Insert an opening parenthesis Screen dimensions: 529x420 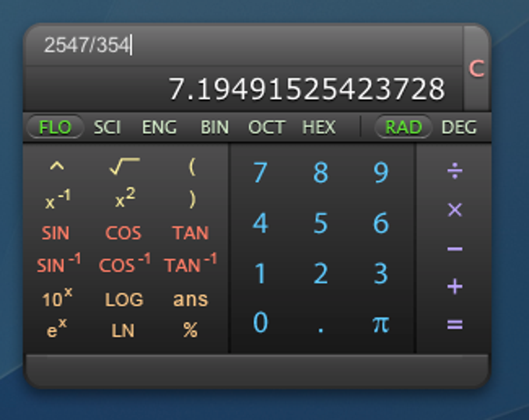(x=191, y=166)
